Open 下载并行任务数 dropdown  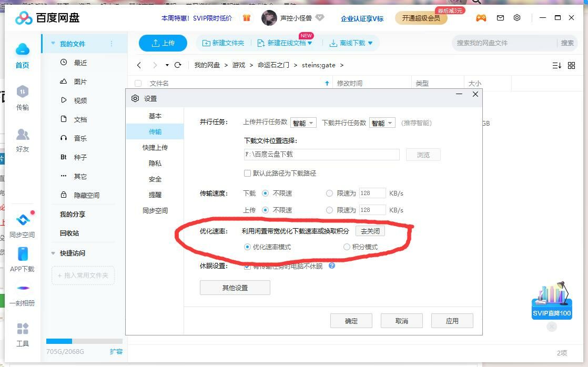click(x=382, y=123)
